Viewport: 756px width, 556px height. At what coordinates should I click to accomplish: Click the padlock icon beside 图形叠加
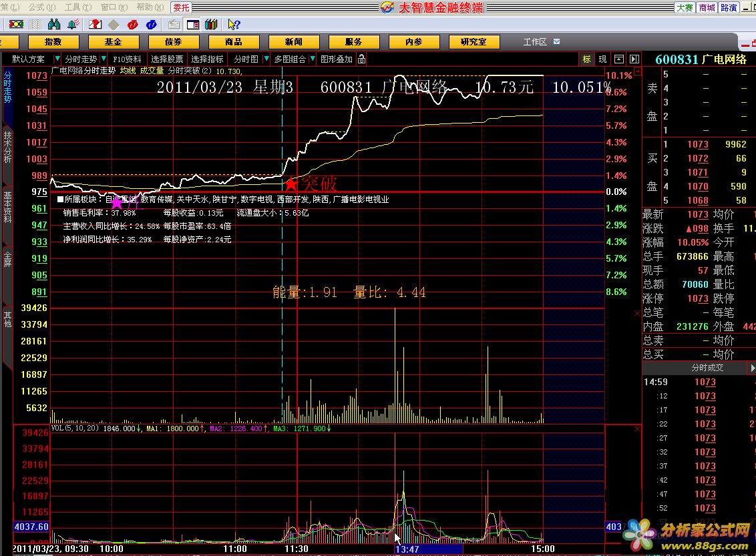pyautogui.click(x=361, y=59)
